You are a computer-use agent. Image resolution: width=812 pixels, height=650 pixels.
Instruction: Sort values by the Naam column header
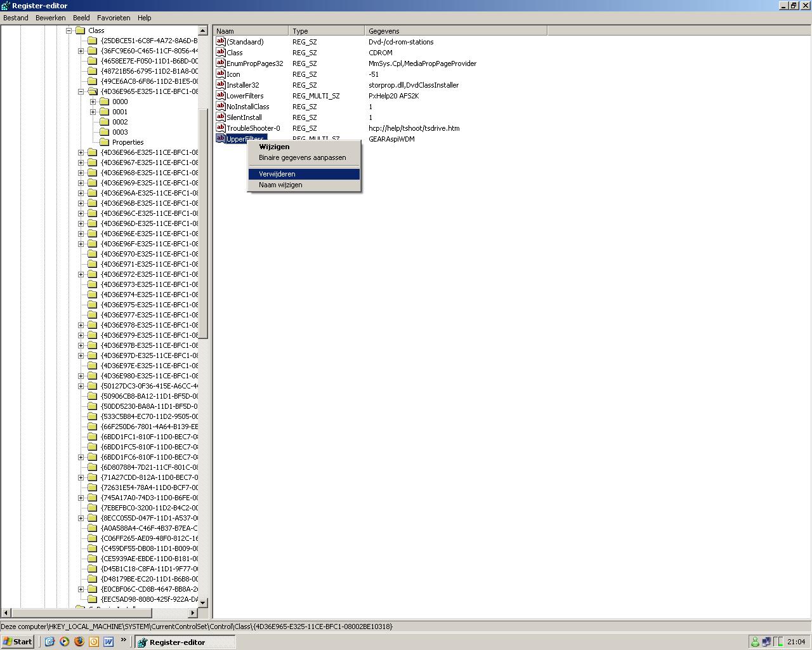pyautogui.click(x=251, y=30)
